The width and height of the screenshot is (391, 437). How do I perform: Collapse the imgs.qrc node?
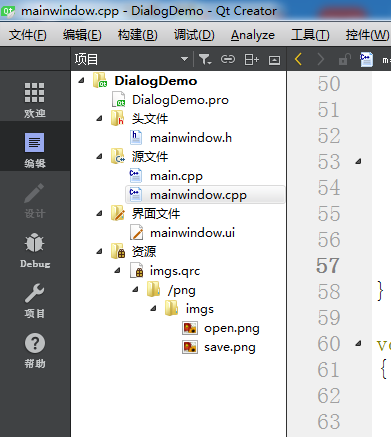117,270
